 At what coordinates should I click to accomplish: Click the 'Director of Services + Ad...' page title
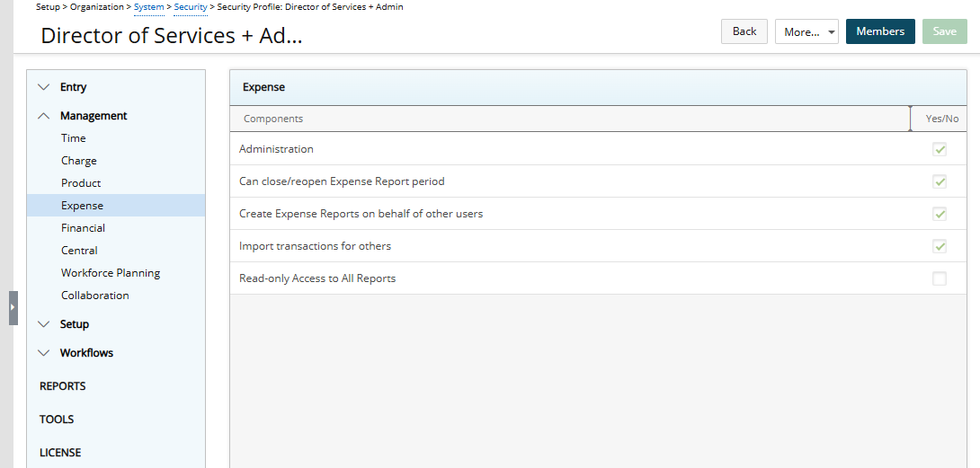(171, 36)
